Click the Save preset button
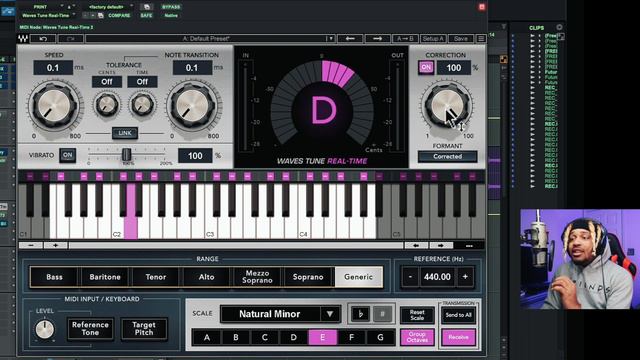Screen dimensions: 640x360 click(461, 38)
